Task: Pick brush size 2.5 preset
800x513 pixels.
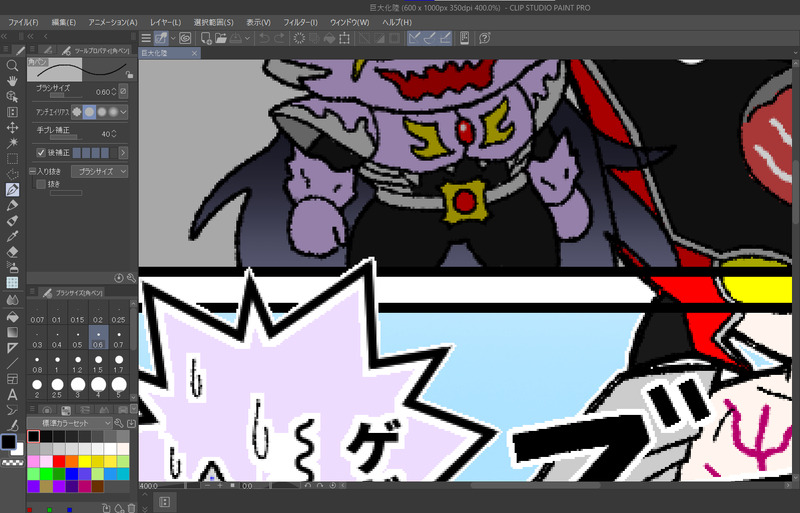Action: point(58,388)
